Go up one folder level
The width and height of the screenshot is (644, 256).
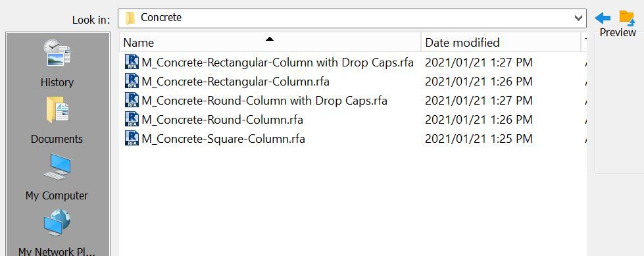point(627,18)
